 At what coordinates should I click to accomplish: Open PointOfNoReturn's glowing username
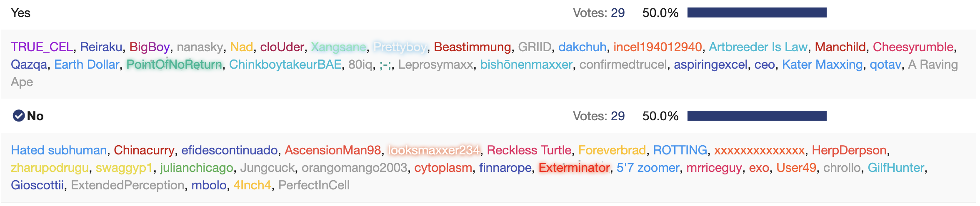point(174,65)
